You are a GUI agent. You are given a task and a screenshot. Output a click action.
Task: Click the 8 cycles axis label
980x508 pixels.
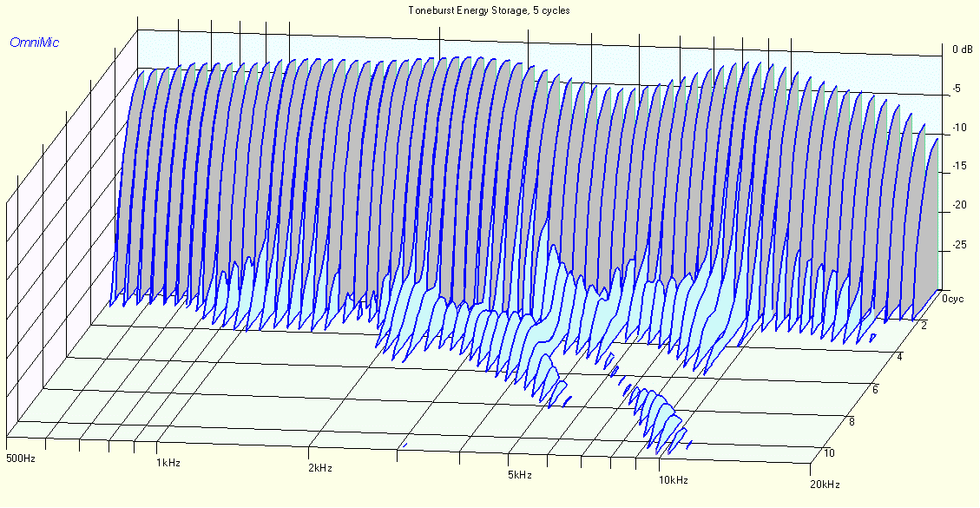click(x=852, y=421)
